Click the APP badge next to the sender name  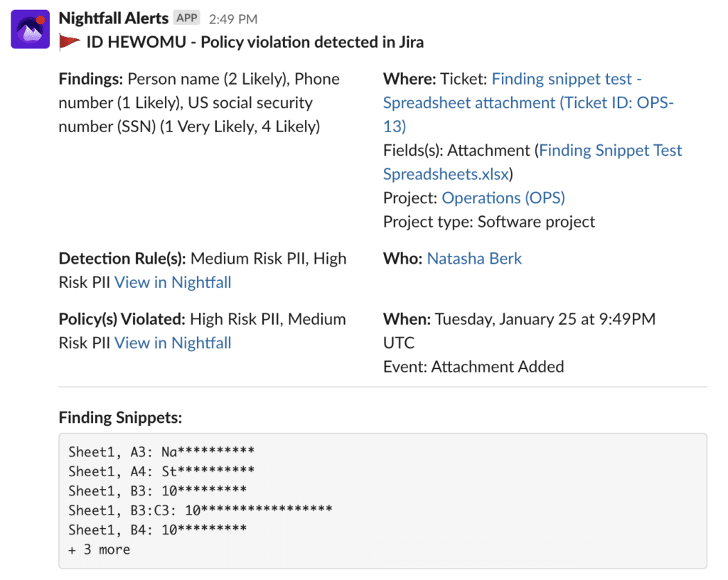tap(187, 18)
